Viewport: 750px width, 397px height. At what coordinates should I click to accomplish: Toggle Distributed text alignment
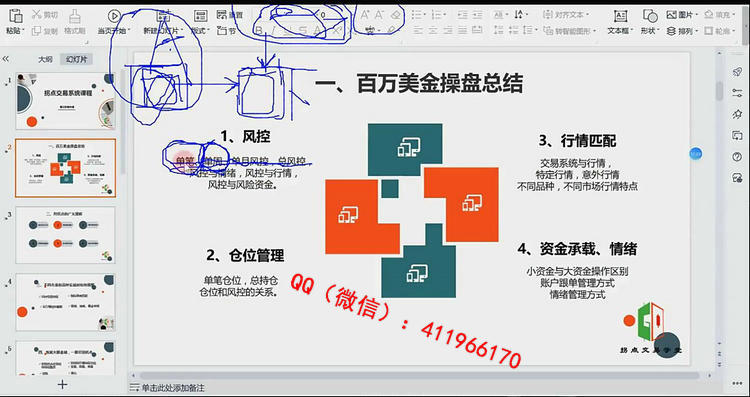click(x=477, y=31)
